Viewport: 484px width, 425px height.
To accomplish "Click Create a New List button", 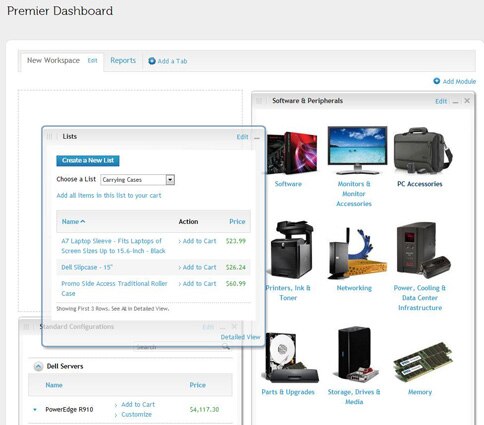I will point(88,161).
